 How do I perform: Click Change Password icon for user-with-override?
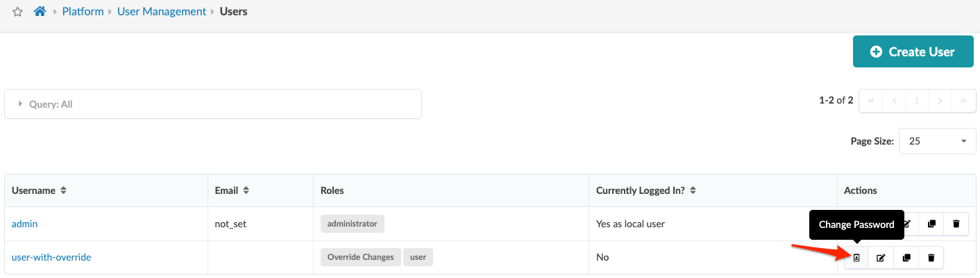[856, 258]
